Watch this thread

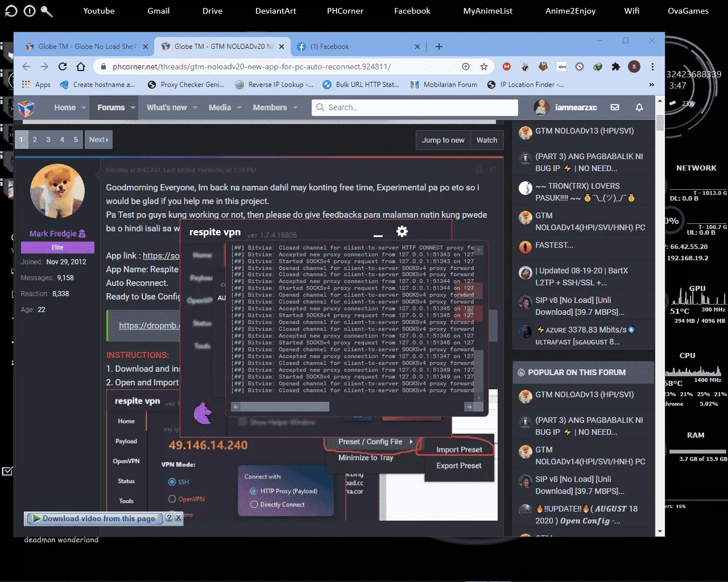click(x=487, y=140)
